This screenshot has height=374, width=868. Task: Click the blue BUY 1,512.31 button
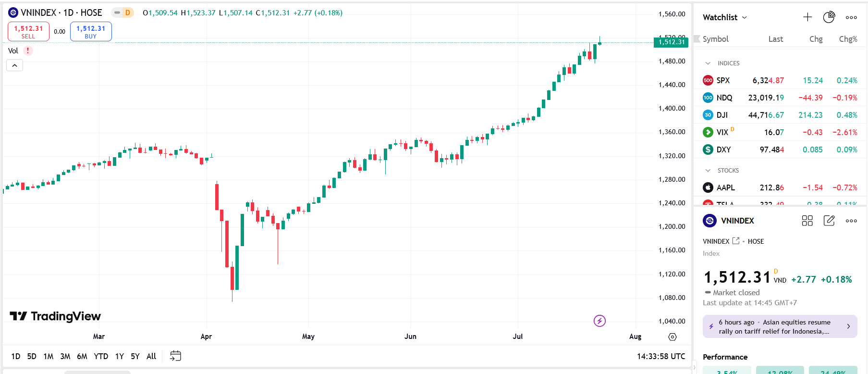91,32
